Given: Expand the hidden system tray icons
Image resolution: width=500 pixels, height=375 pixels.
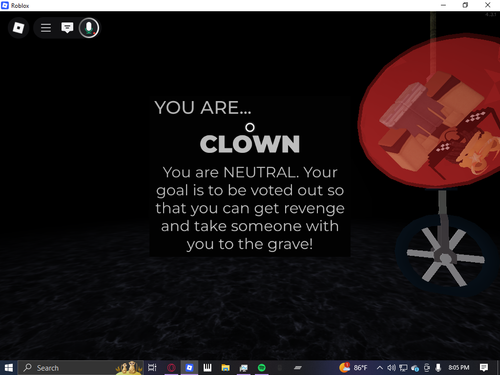Looking at the screenshot, I should point(379,368).
